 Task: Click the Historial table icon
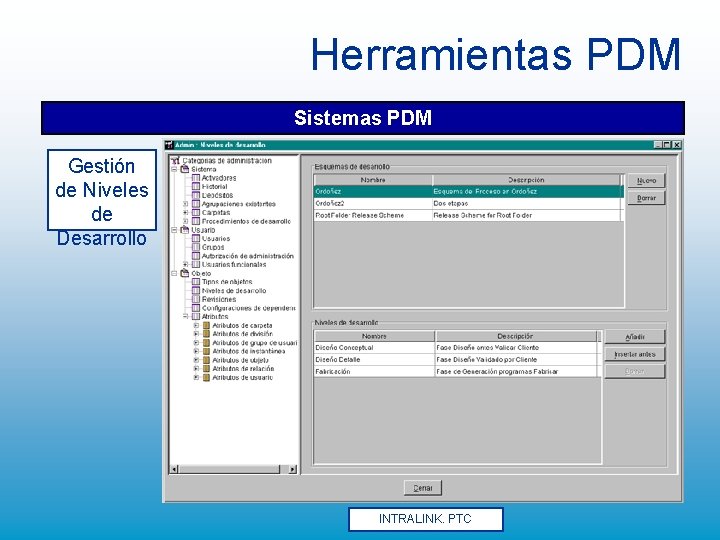196,187
